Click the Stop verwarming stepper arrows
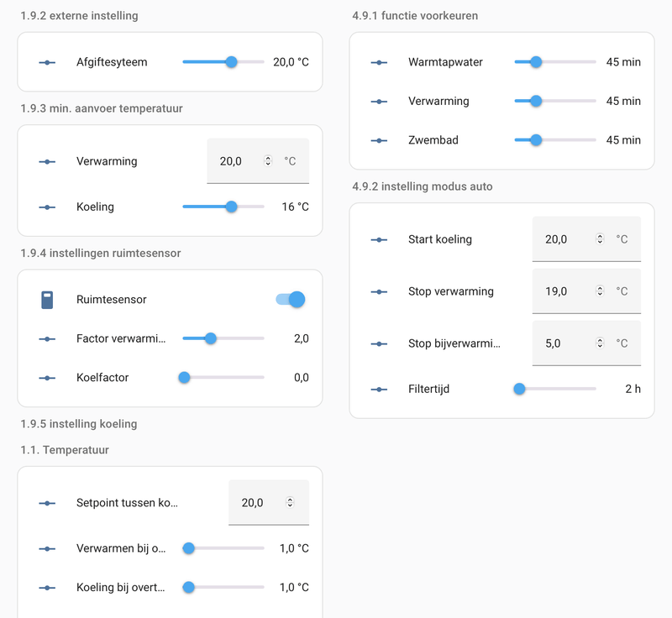 click(x=600, y=291)
